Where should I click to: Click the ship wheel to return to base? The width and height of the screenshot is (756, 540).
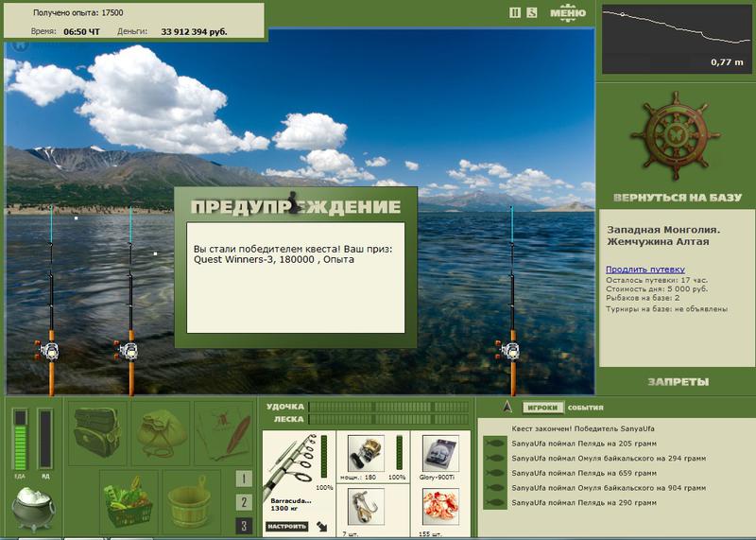pos(676,136)
